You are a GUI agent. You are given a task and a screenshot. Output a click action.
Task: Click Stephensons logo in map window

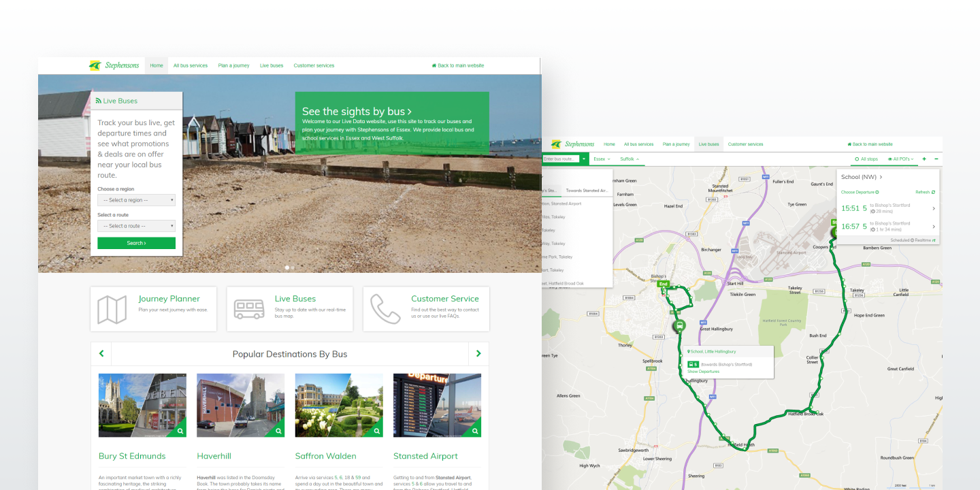tap(572, 144)
